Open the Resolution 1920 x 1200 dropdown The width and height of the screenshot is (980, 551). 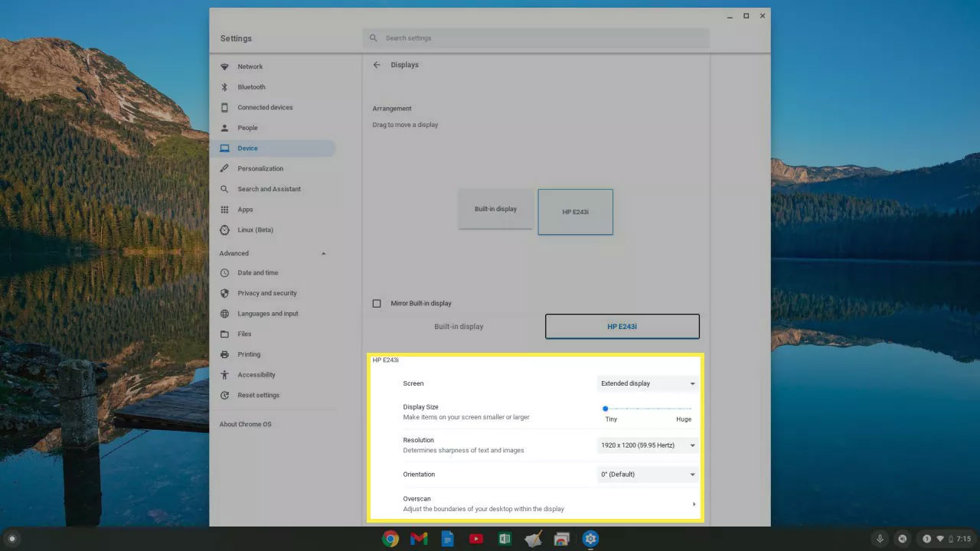click(x=648, y=445)
